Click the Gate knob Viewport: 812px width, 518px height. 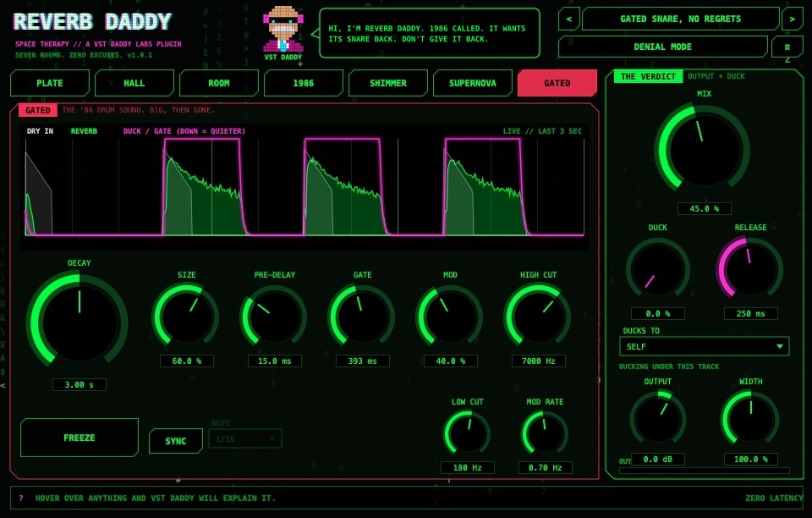[362, 316]
